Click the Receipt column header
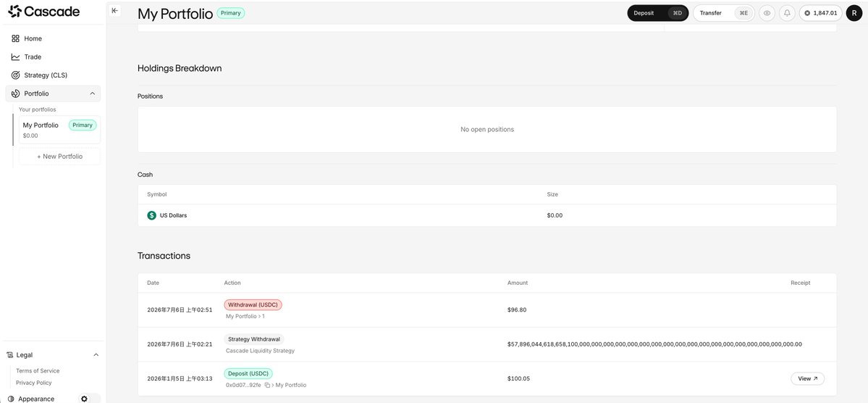868x403 pixels. [801, 283]
